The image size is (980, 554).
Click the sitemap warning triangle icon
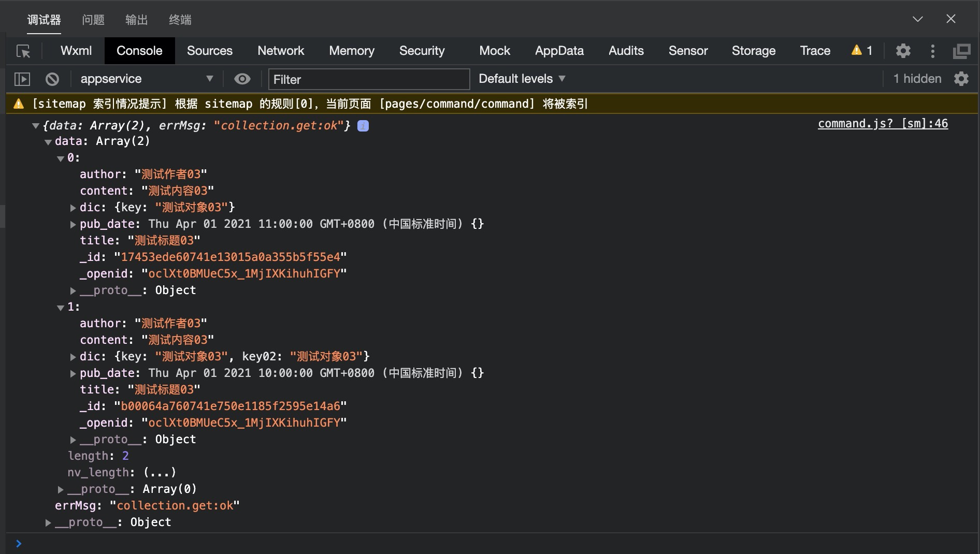click(x=19, y=104)
